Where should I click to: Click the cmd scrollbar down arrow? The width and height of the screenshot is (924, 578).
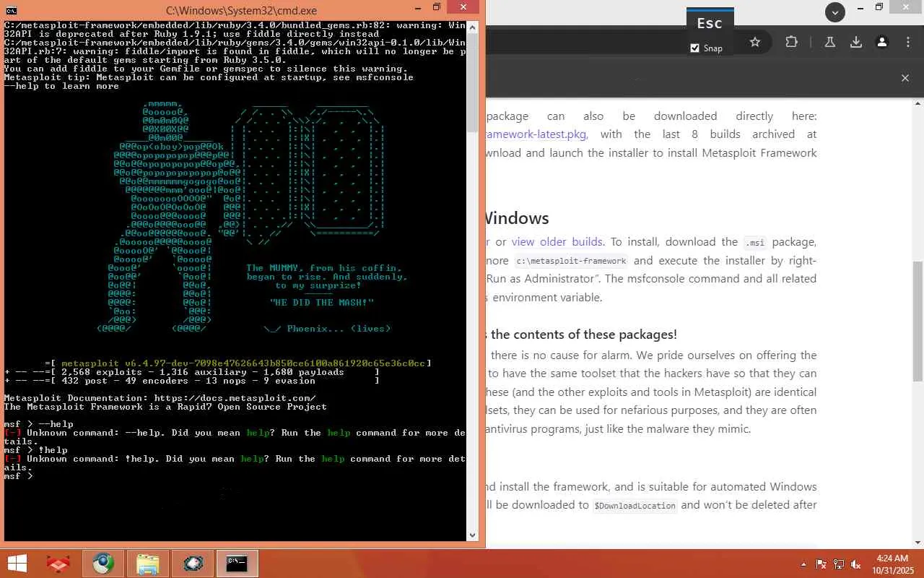pyautogui.click(x=473, y=535)
